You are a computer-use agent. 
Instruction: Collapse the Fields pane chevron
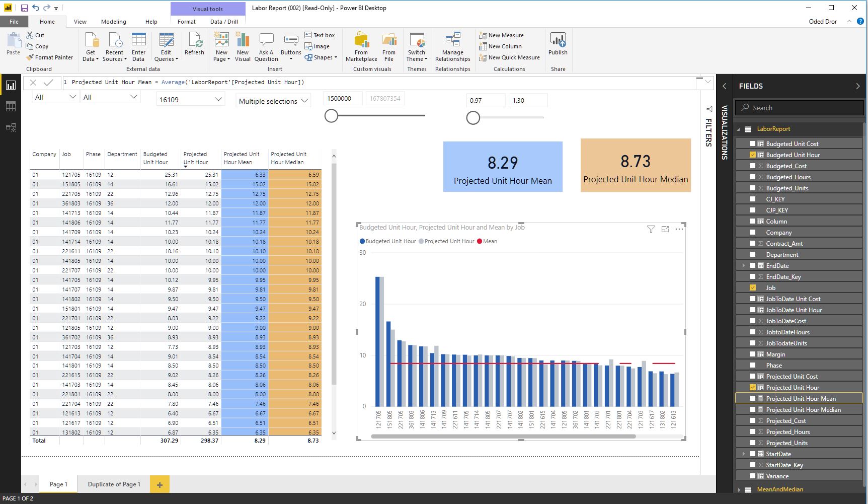[858, 86]
